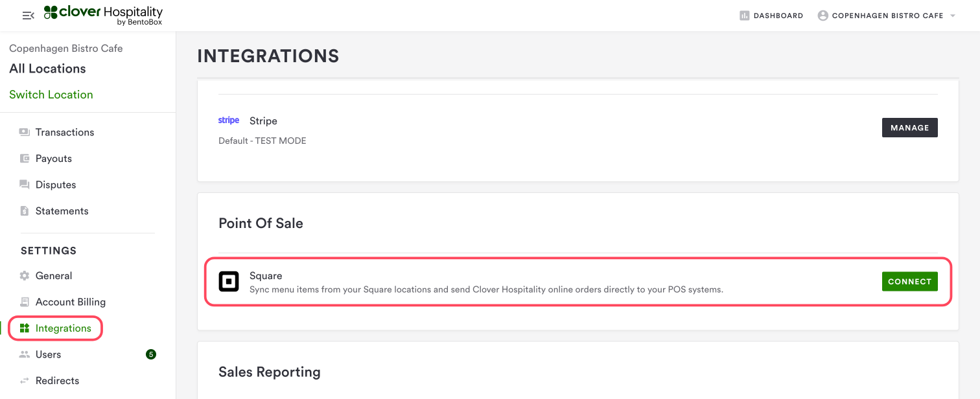Click the user account avatar icon
Screen dimensions: 980x399
coord(822,16)
